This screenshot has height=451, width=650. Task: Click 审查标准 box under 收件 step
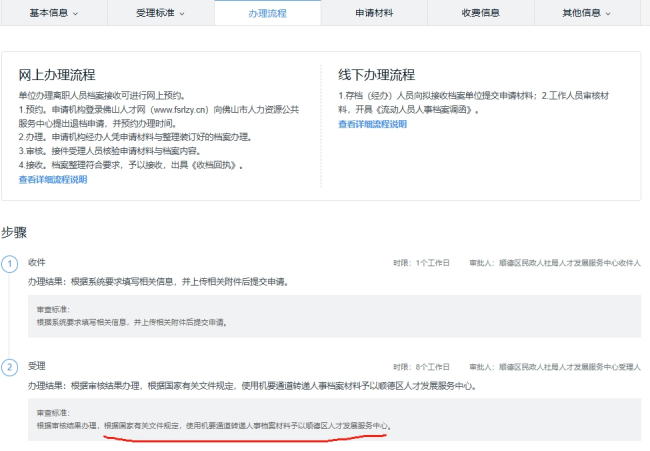[x=335, y=316]
